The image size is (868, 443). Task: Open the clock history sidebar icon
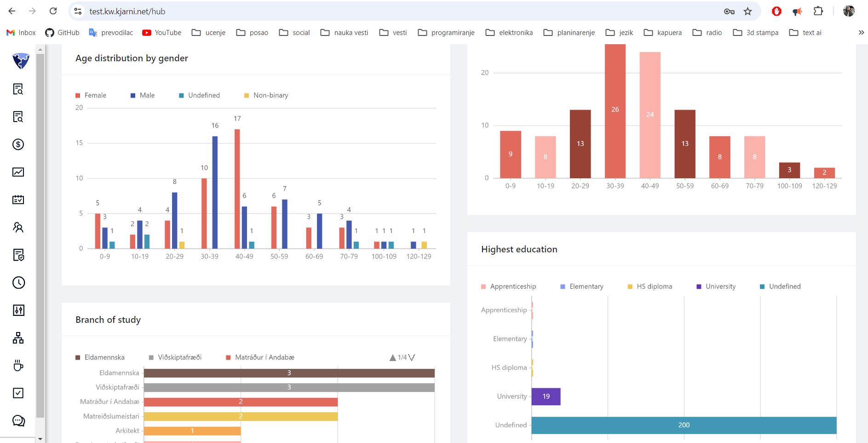pos(18,282)
